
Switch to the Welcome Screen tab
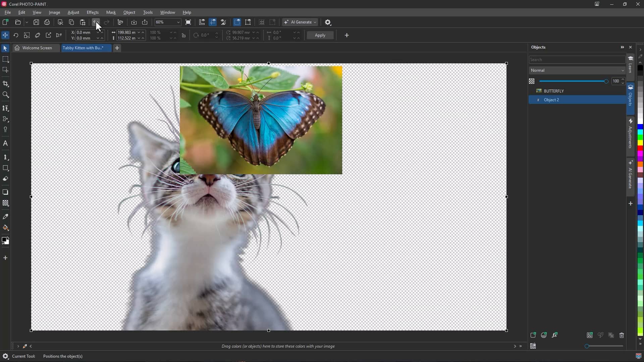coord(37,48)
